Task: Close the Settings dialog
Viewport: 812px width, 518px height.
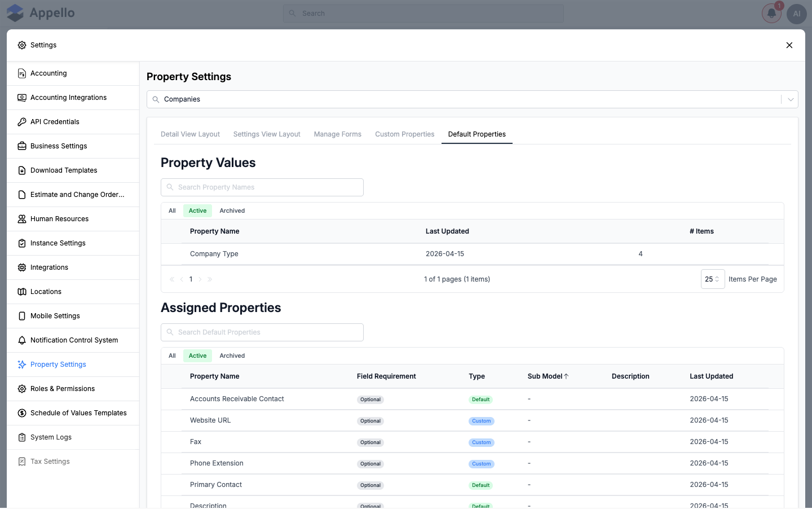Action: pos(789,45)
